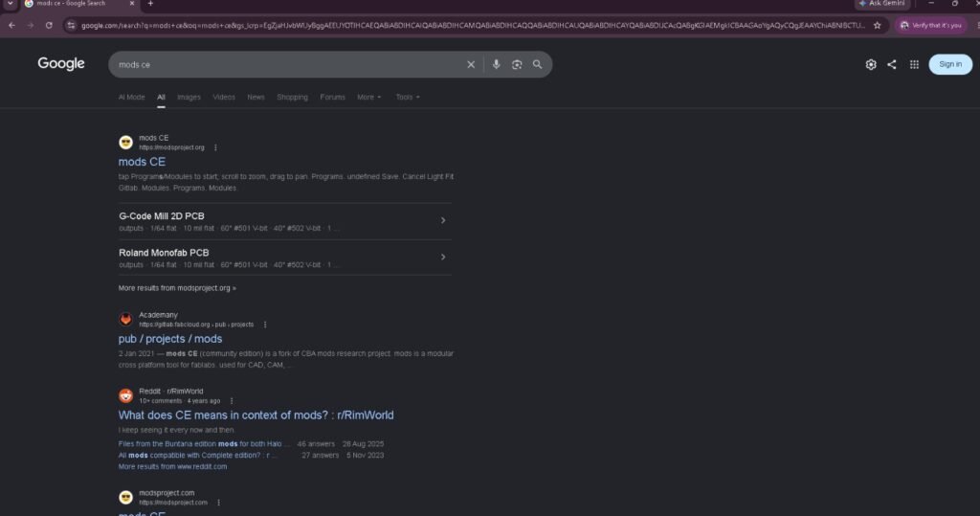The width and height of the screenshot is (980, 516).
Task: Switch to Forums tab
Action: coord(332,97)
